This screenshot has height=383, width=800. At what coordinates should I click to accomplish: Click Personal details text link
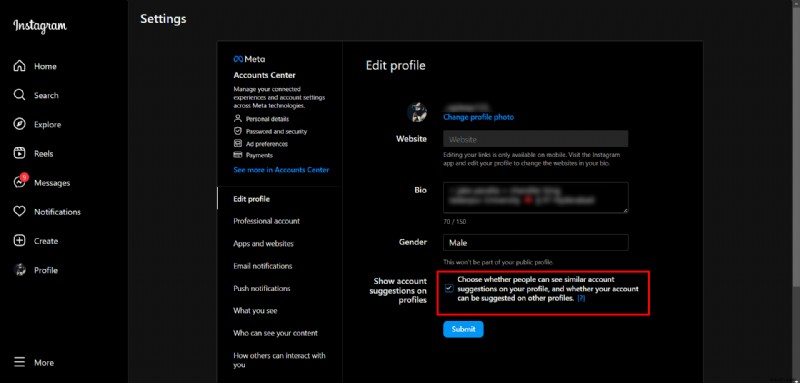point(267,119)
